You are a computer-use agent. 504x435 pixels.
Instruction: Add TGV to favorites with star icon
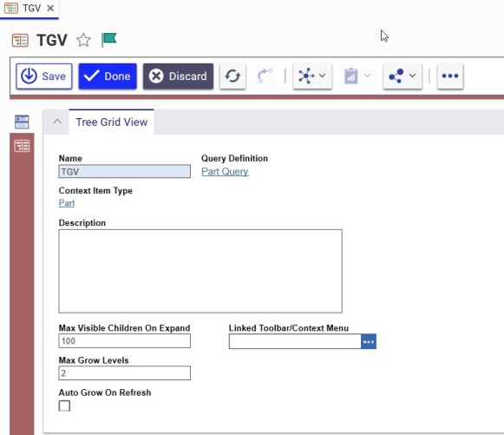(83, 40)
